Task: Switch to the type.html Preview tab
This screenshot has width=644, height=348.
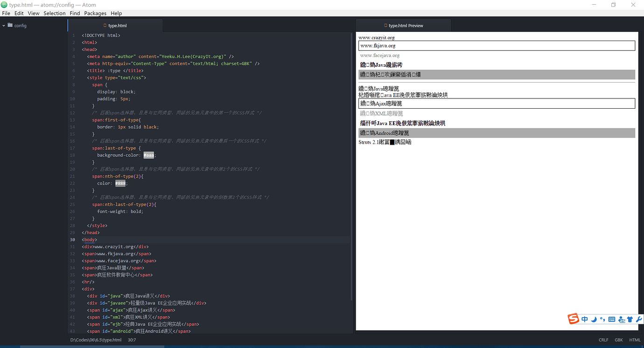Action: [x=403, y=26]
